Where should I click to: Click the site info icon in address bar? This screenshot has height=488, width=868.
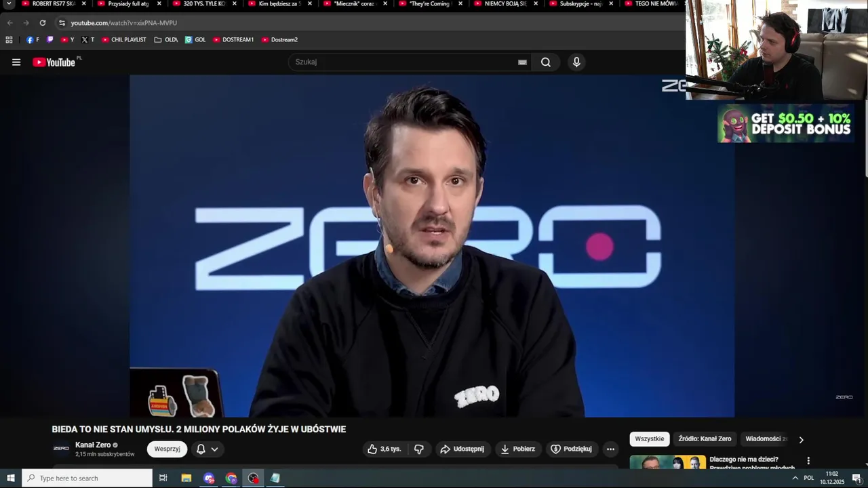pos(62,23)
